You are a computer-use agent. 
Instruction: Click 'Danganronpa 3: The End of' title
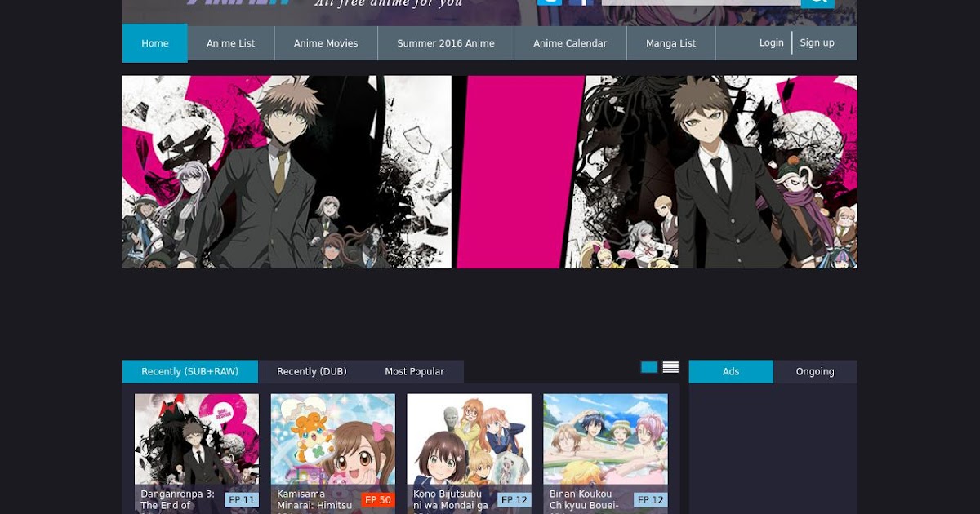[x=178, y=499]
